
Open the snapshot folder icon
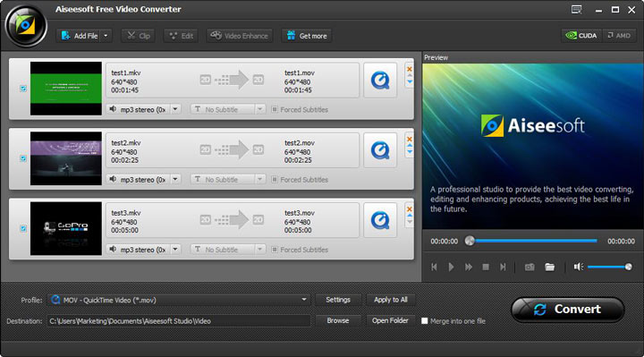point(549,267)
